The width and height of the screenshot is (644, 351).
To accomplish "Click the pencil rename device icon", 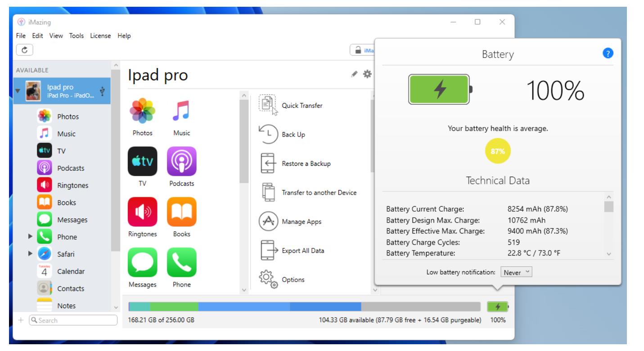I will coord(355,73).
